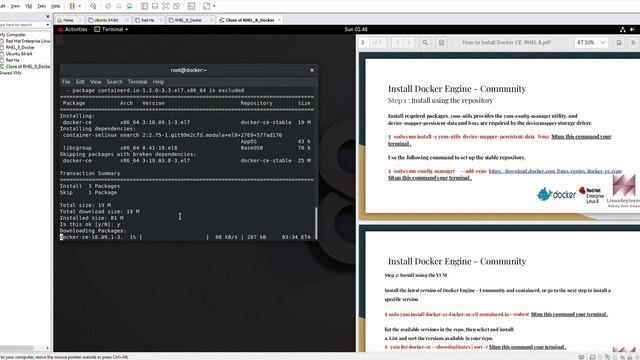Open the VMware VM menu
640x360 pixels.
click(x=29, y=6)
